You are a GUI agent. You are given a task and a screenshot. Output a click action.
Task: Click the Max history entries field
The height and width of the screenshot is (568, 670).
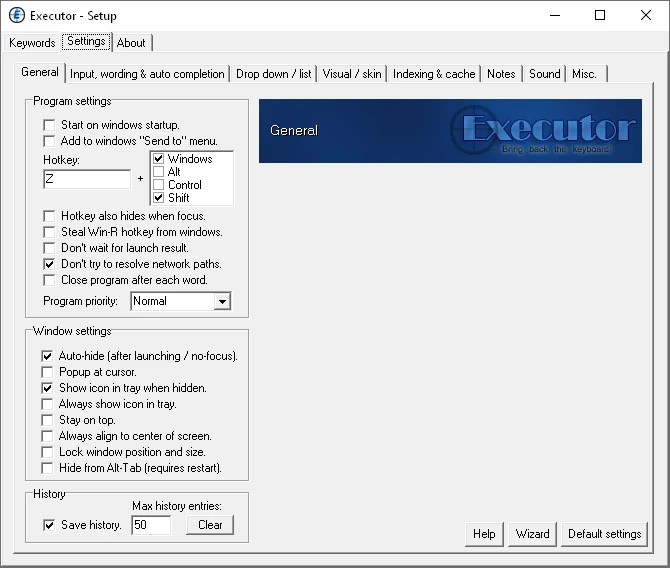[151, 525]
